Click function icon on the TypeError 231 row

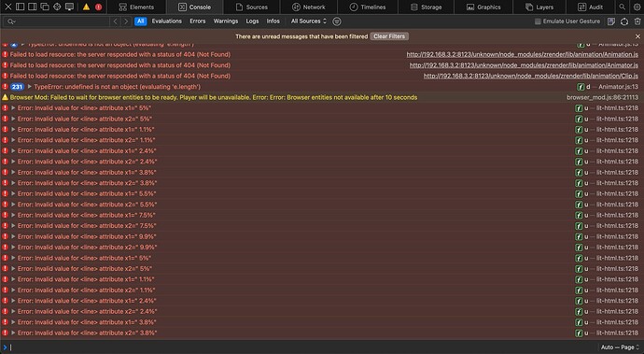581,87
